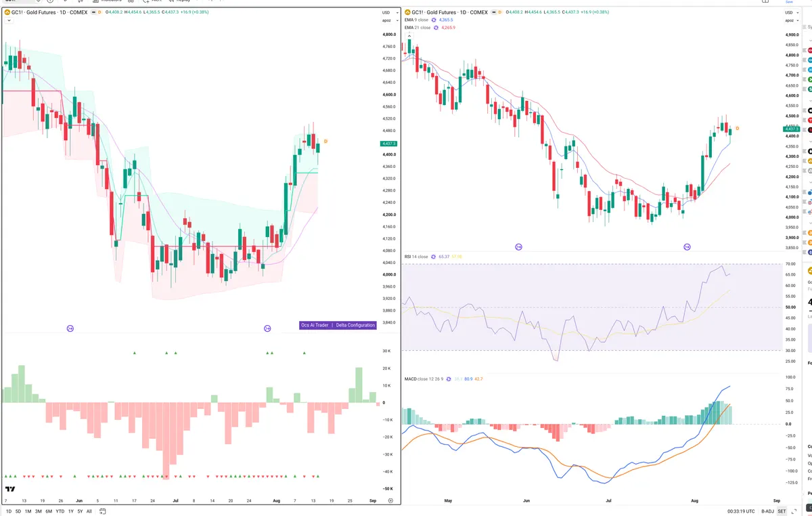Select the 1M time range button
The width and height of the screenshot is (812, 516).
coord(28,511)
